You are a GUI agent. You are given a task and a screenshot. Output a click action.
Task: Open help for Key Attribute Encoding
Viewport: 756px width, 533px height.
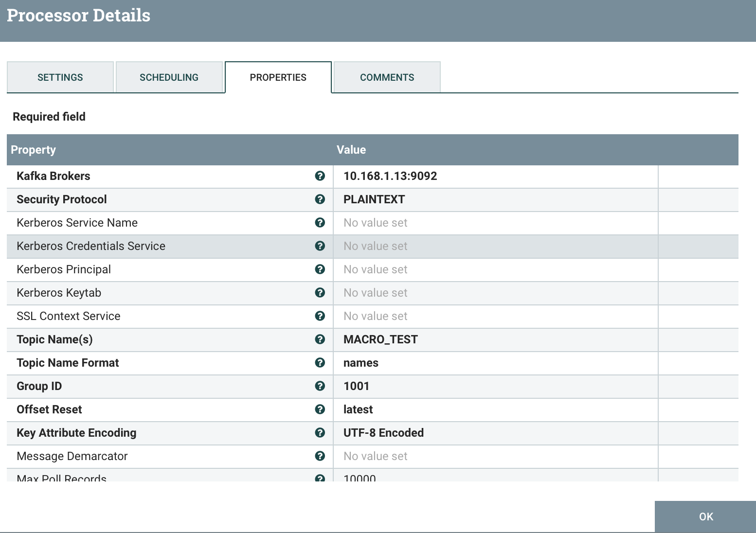(320, 433)
